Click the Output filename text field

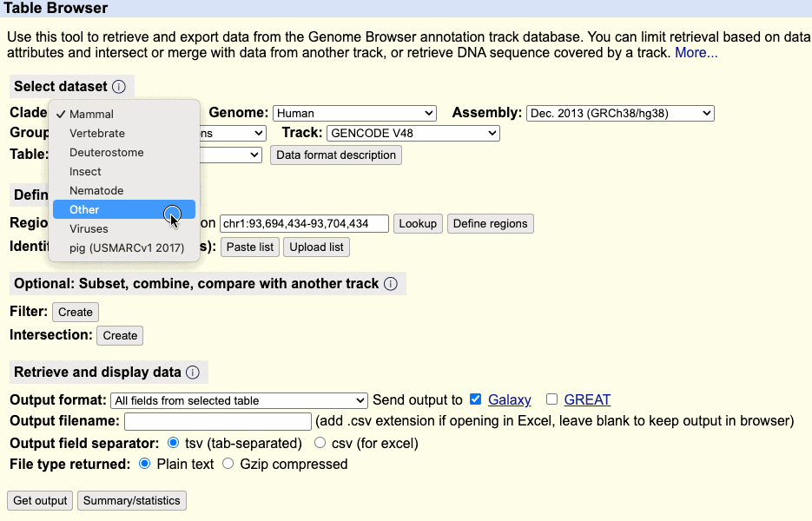click(x=218, y=421)
